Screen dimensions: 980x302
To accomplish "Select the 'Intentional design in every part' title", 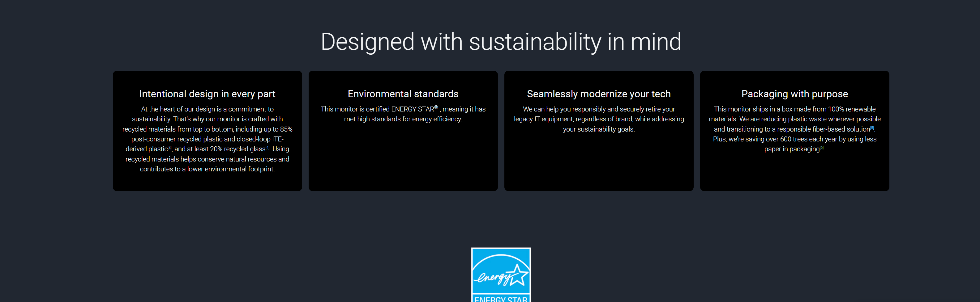I will (207, 94).
